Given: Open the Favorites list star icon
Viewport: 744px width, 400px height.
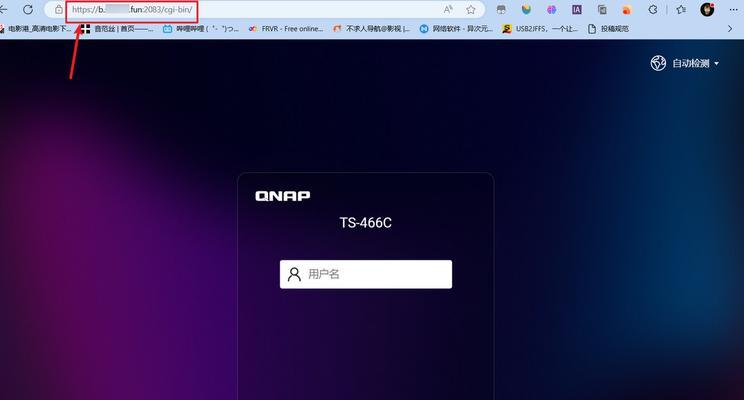Looking at the screenshot, I should click(x=681, y=9).
